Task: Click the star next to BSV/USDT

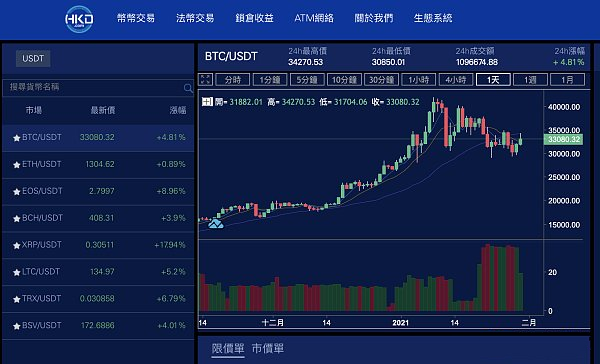Action: 16,326
